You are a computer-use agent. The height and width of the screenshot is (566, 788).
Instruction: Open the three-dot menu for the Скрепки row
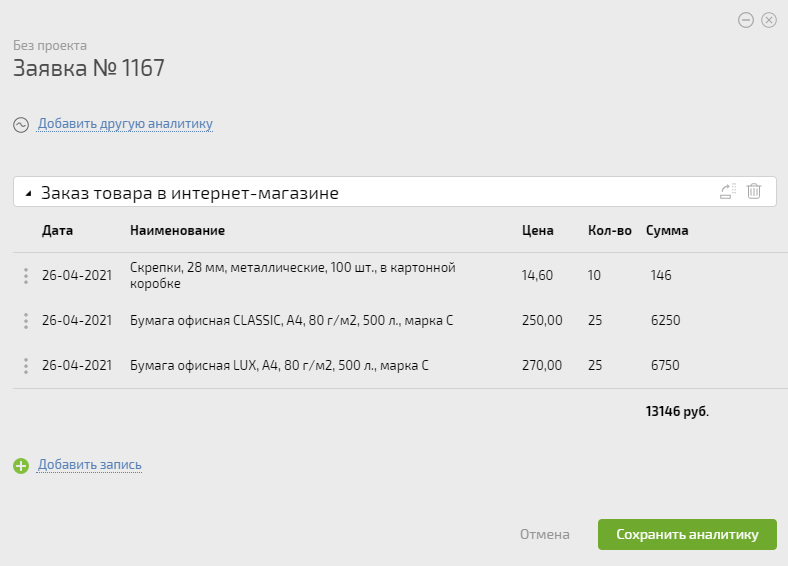coord(26,275)
